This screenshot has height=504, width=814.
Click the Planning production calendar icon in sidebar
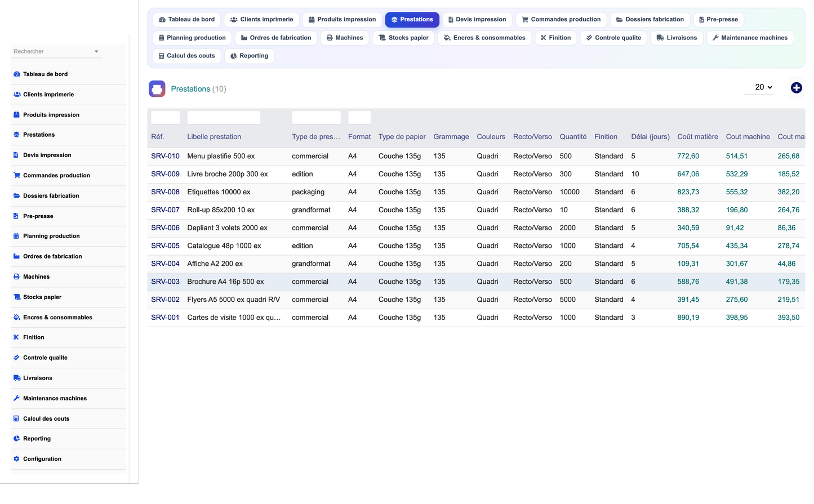pyautogui.click(x=16, y=236)
